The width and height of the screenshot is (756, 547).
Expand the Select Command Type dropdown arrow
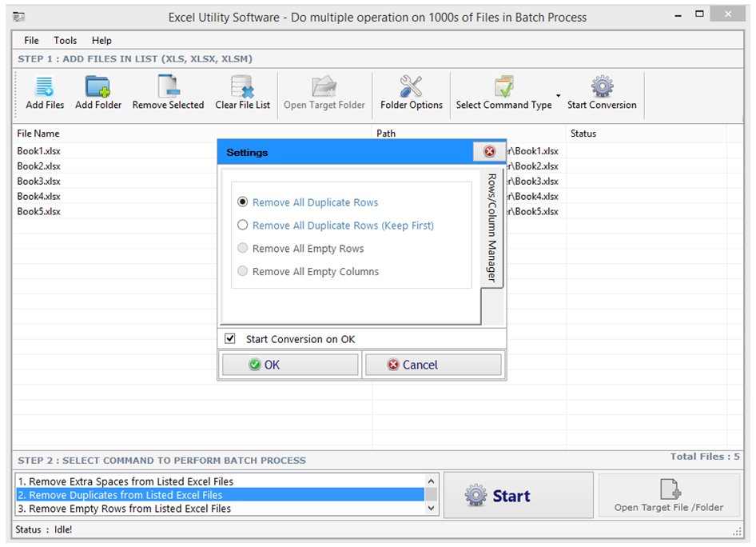tap(559, 95)
